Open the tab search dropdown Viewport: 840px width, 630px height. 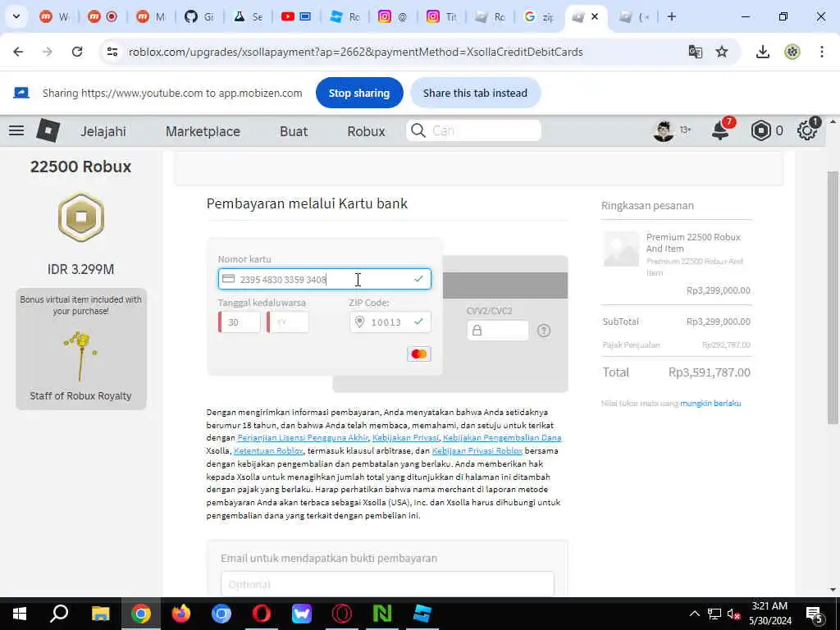pos(16,16)
